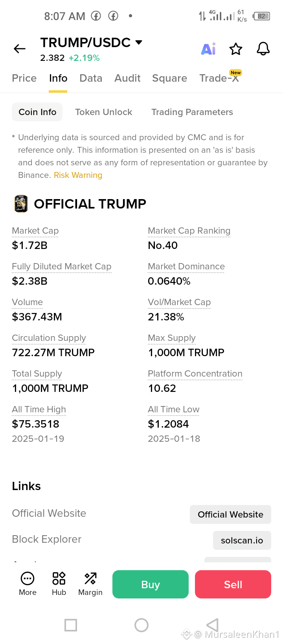Open the Risk Warning link

(x=78, y=175)
